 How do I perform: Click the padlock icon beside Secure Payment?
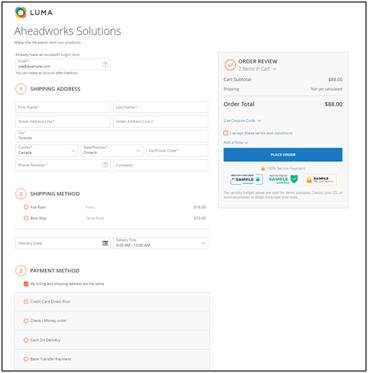(263, 169)
